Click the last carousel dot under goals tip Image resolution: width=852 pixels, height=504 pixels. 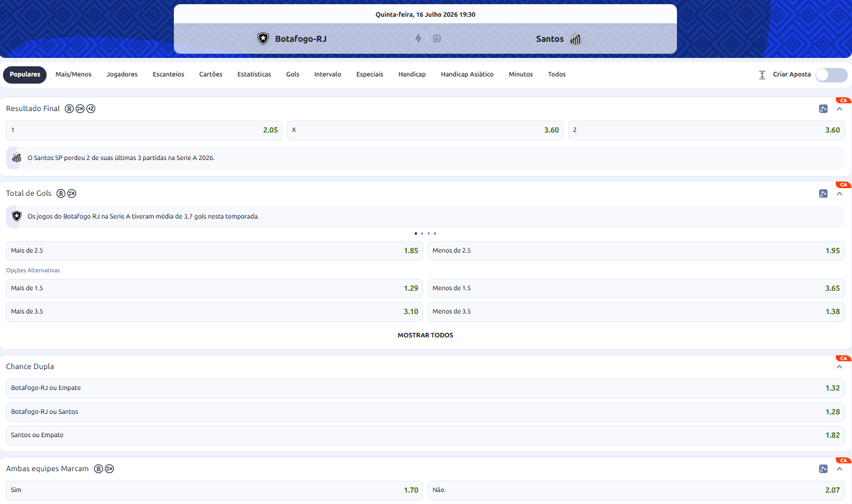tap(435, 233)
